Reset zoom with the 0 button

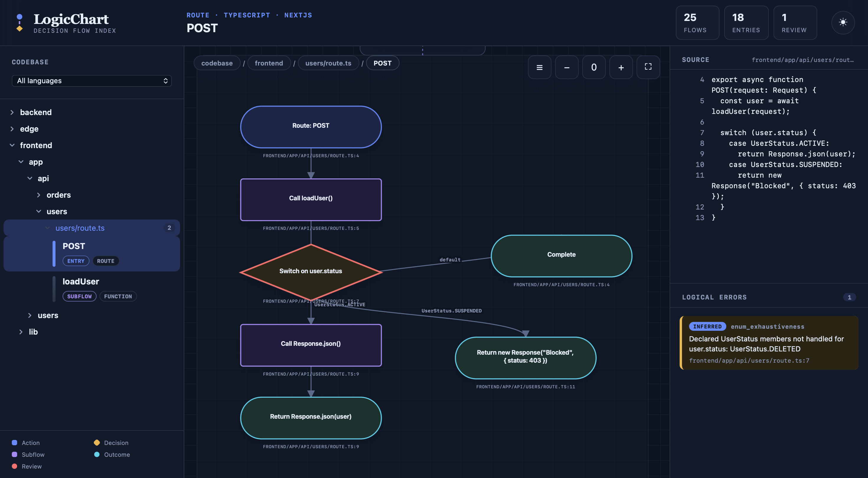(x=594, y=67)
